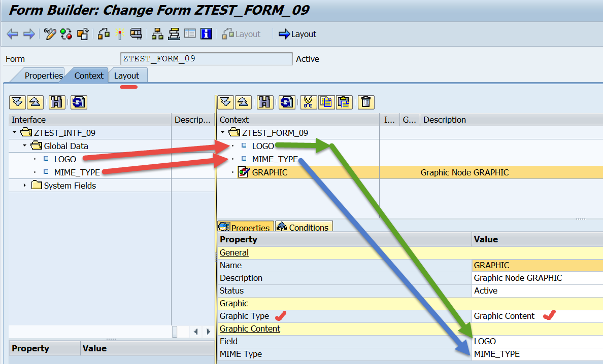
Task: Delete node using the trash icon
Action: [x=367, y=102]
